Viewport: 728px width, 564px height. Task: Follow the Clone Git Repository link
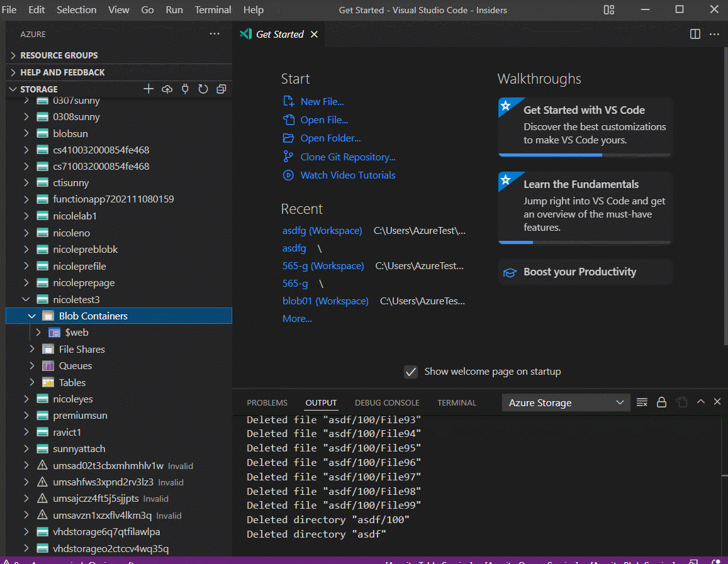pos(348,157)
